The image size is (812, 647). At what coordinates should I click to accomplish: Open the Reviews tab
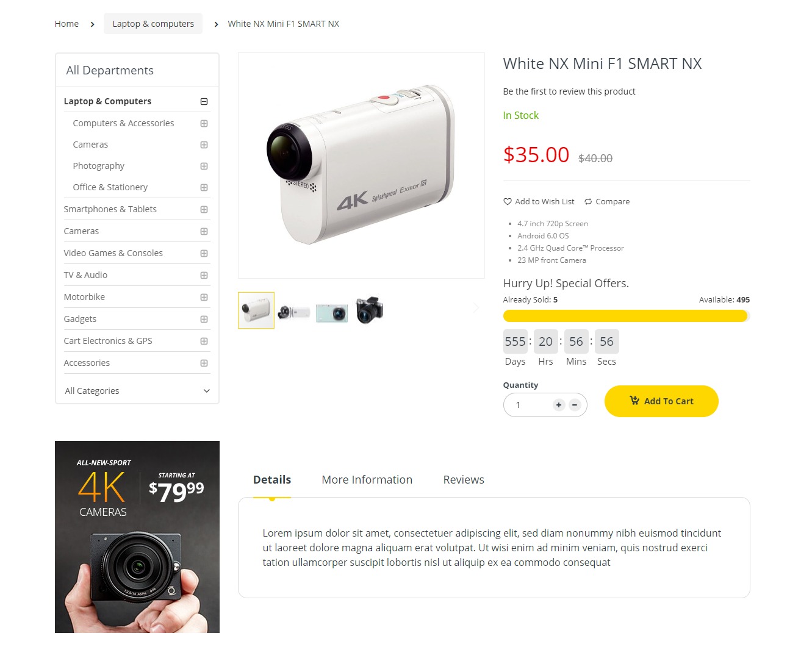point(464,480)
